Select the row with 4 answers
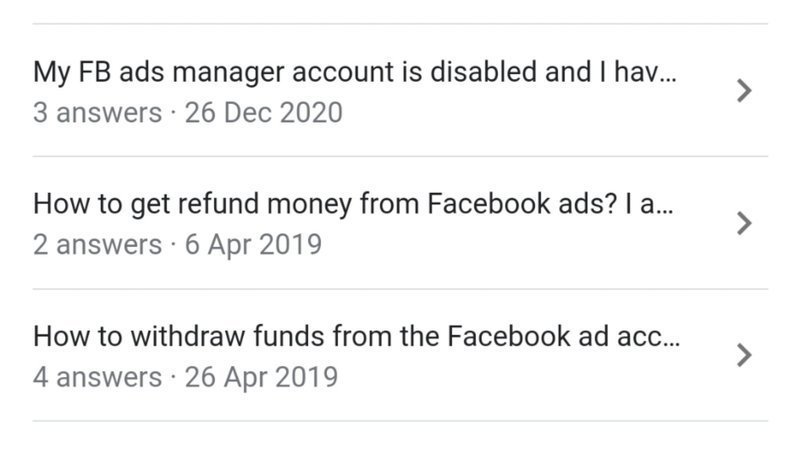The image size is (800, 450). [x=400, y=355]
